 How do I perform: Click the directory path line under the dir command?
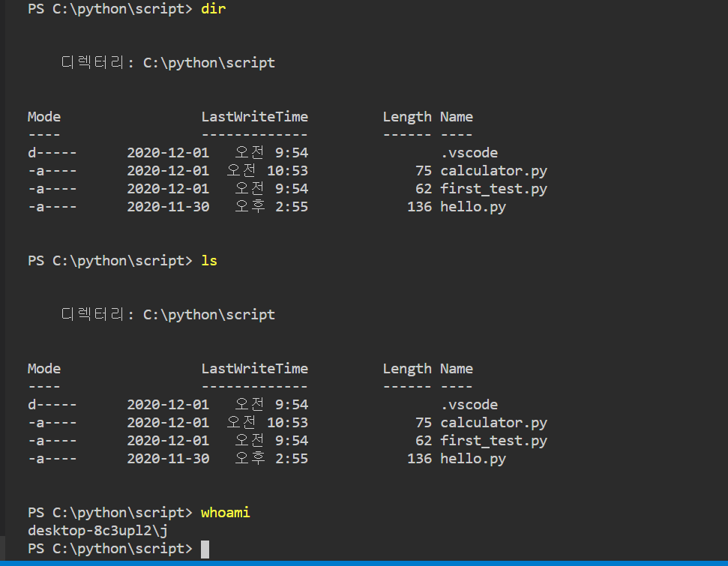point(168,63)
